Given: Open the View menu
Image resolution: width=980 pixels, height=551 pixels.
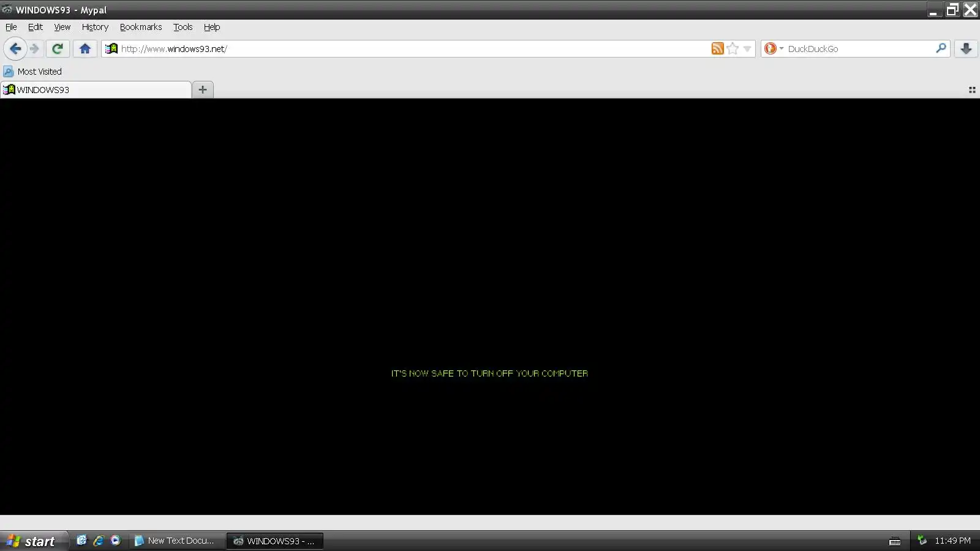Looking at the screenshot, I should click(62, 27).
